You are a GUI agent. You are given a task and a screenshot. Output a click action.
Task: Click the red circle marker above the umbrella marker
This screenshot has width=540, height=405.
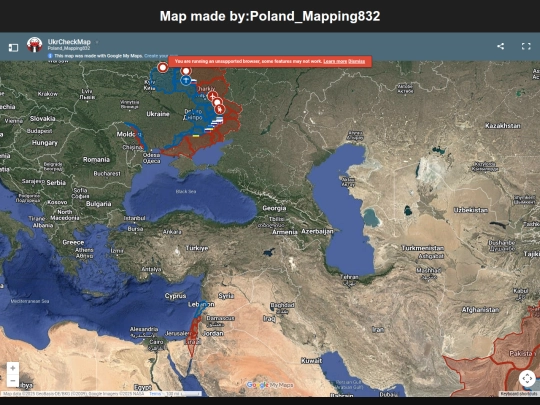click(x=186, y=71)
